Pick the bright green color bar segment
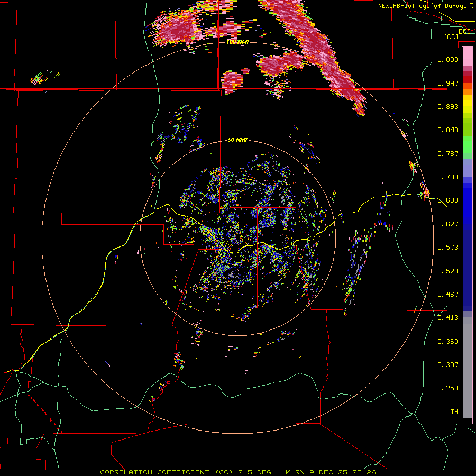The width and height of the screenshot is (476, 476). (x=467, y=144)
